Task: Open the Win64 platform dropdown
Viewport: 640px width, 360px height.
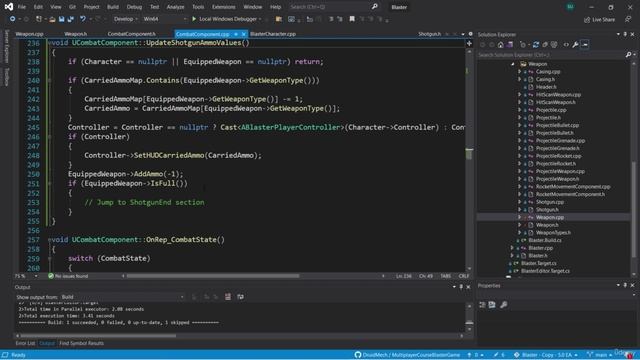Action: pos(164,19)
